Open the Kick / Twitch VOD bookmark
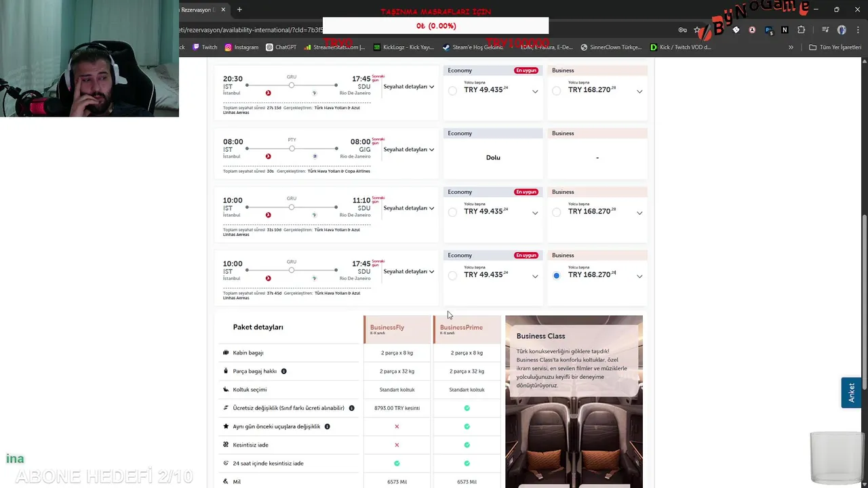The image size is (868, 488). point(681,47)
